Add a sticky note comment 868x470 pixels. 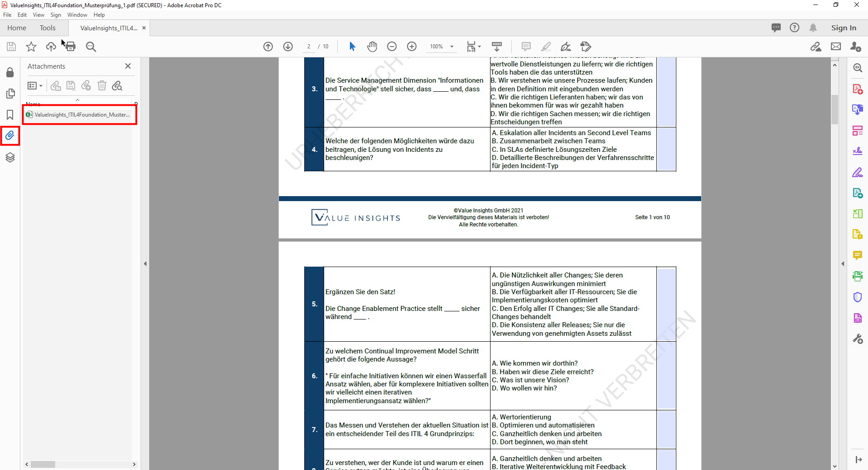526,47
